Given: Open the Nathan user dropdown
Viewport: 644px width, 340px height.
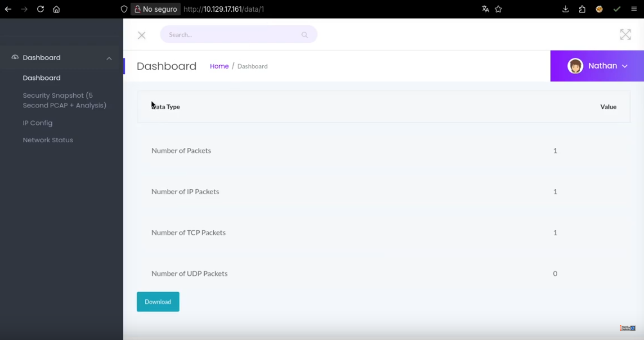Looking at the screenshot, I should pos(597,66).
